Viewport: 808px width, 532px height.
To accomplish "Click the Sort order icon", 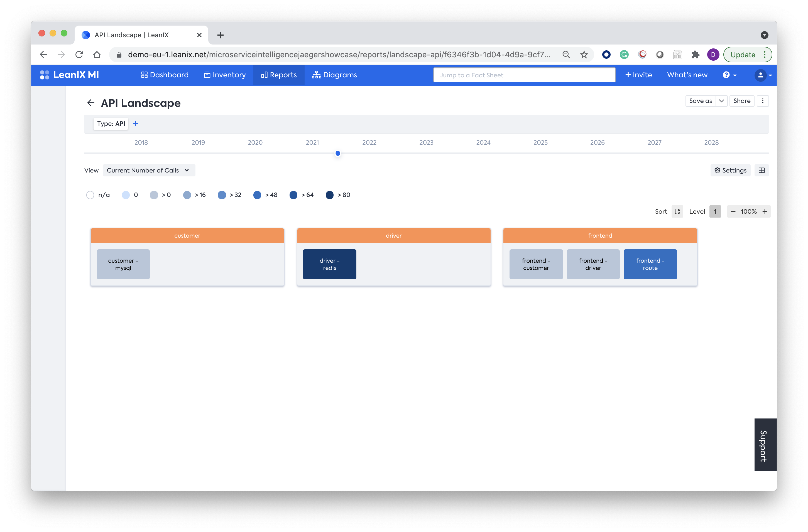I will click(x=677, y=211).
